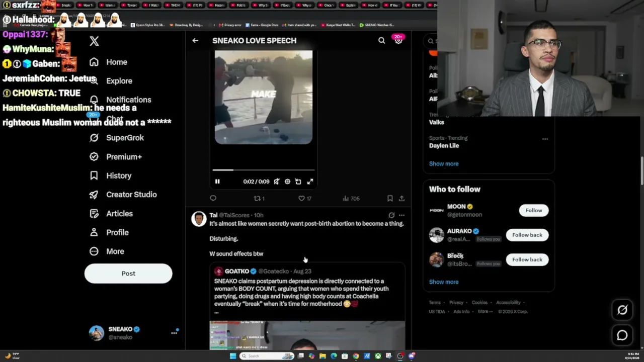
Task: Open the floating chat messages button
Action: tap(622, 335)
